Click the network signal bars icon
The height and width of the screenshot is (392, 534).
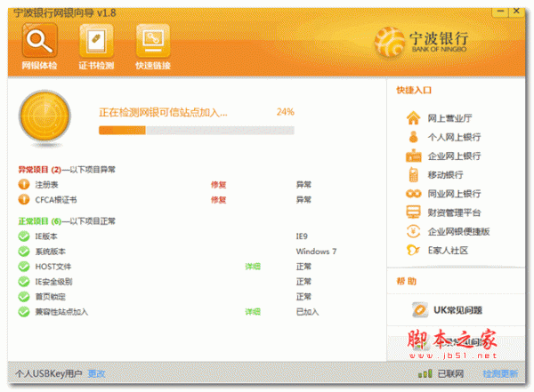(x=425, y=373)
